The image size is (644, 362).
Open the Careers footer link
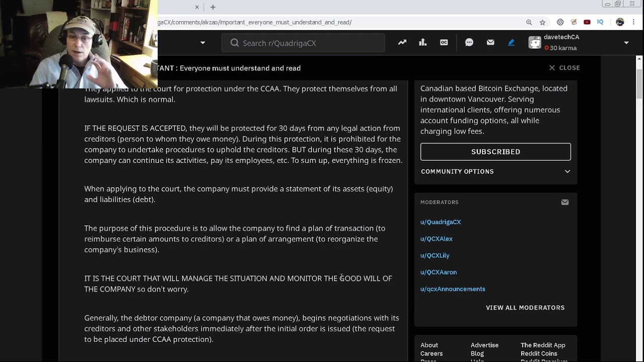[x=432, y=353]
